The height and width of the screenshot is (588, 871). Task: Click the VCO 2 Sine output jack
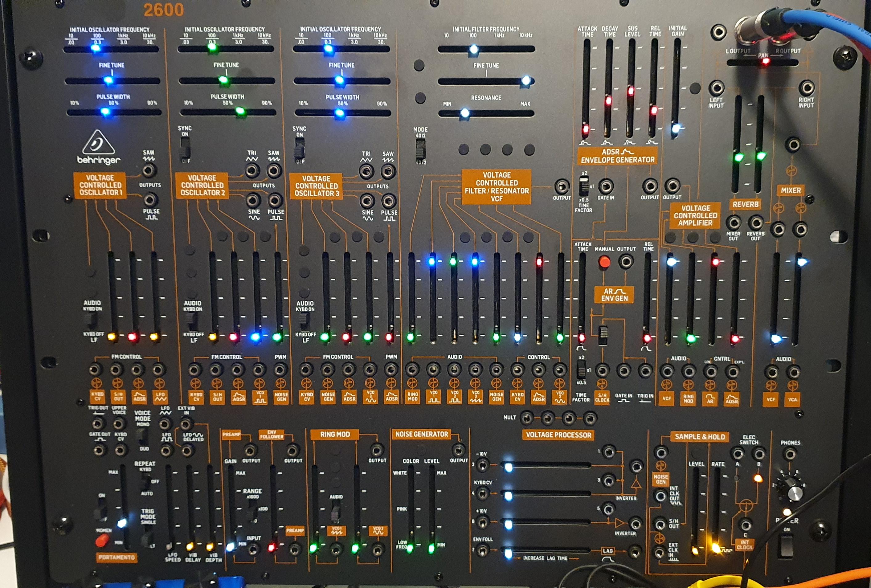(x=253, y=200)
